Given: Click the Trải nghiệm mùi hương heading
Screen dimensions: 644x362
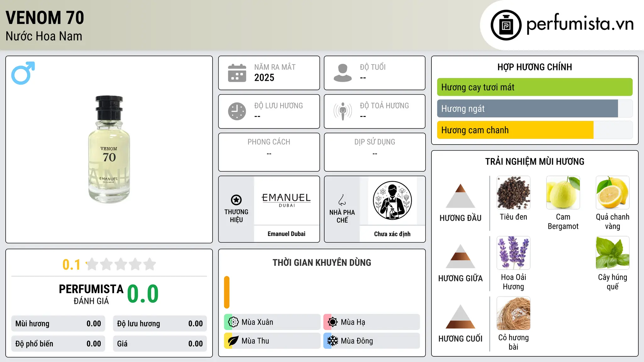Looking at the screenshot, I should point(535,162).
